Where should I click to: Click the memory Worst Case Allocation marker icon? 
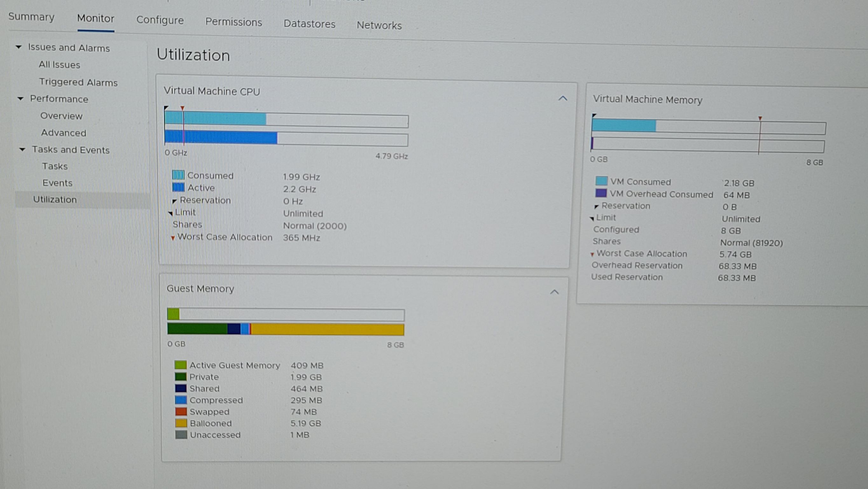592,254
